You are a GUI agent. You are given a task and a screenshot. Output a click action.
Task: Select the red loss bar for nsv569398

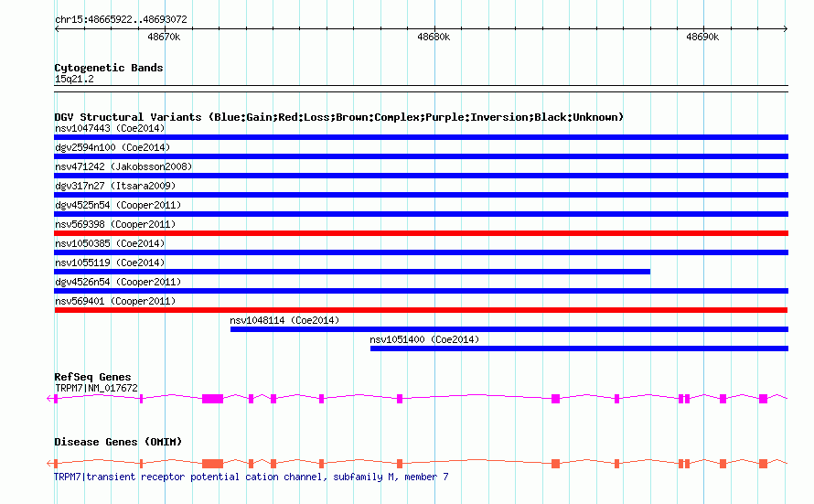coord(421,233)
